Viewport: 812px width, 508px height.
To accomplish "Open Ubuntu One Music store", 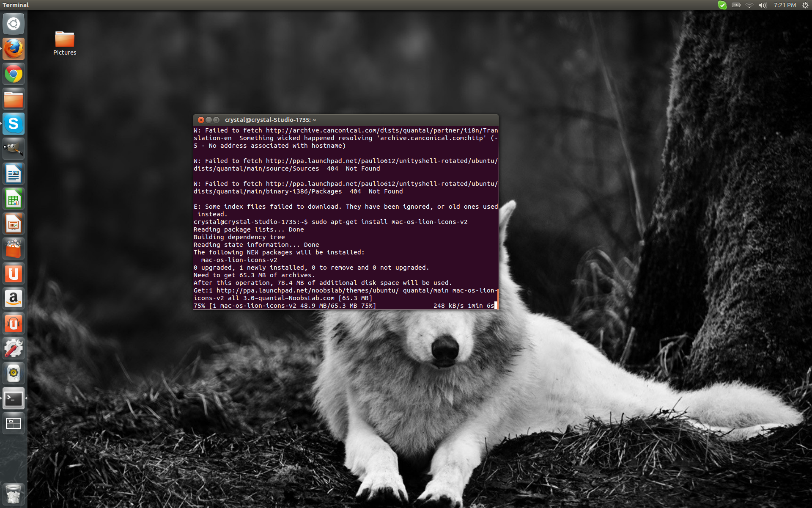I will [14, 324].
